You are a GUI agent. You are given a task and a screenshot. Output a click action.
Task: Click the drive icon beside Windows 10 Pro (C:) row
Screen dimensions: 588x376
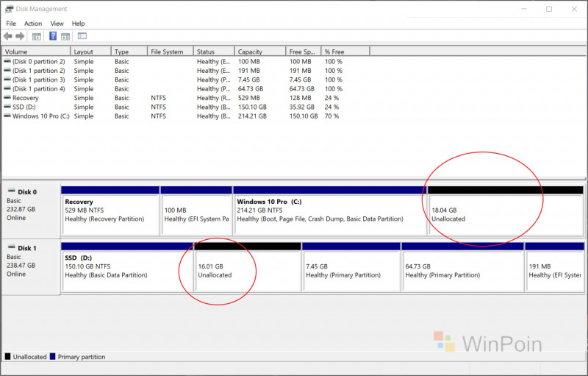[x=7, y=116]
